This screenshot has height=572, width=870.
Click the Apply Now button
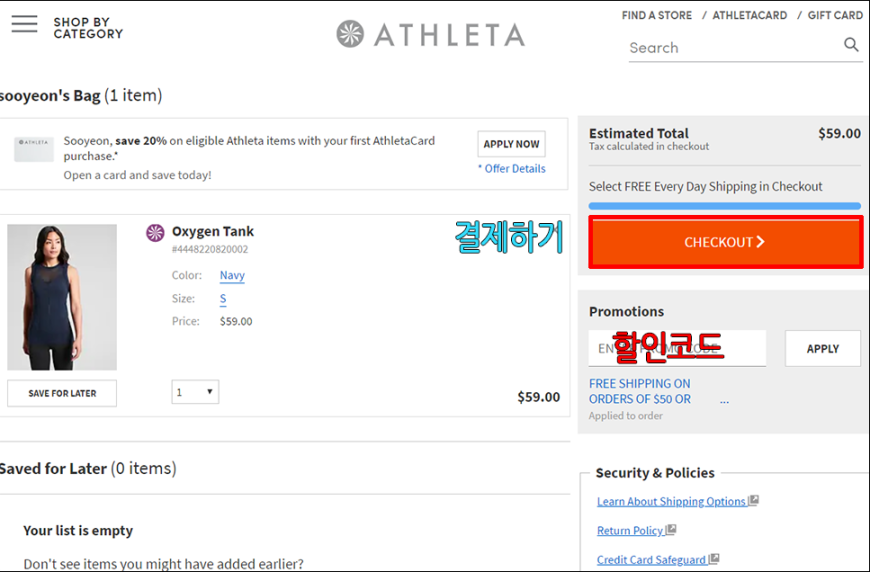[511, 144]
